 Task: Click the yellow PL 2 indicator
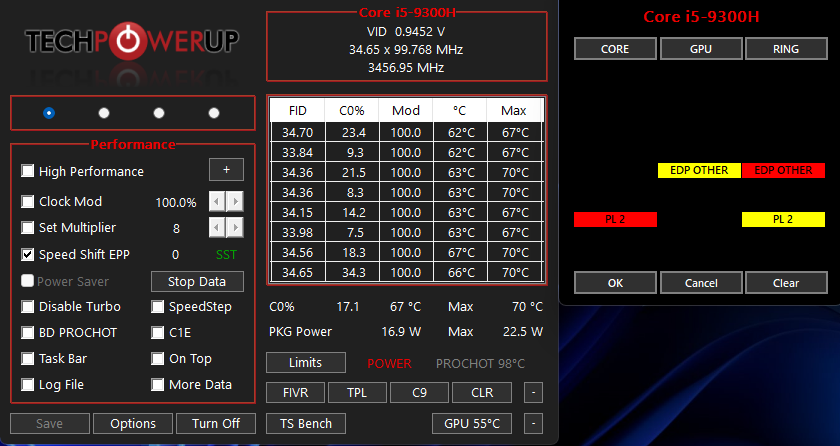pyautogui.click(x=783, y=220)
